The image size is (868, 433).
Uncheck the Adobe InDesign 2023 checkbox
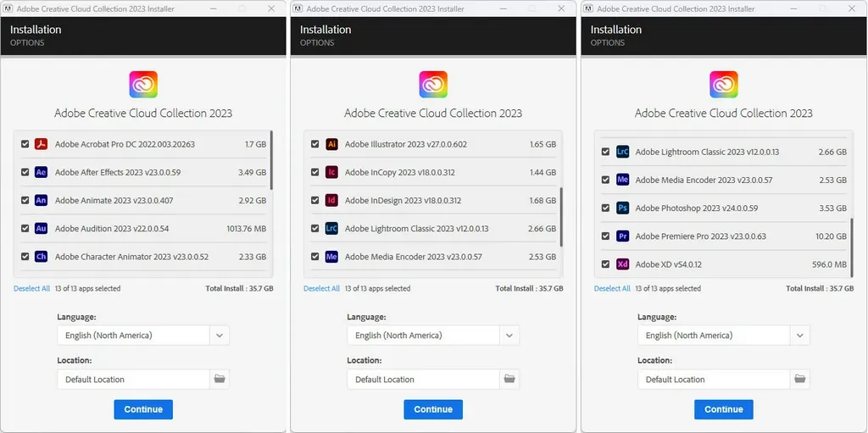(x=315, y=201)
